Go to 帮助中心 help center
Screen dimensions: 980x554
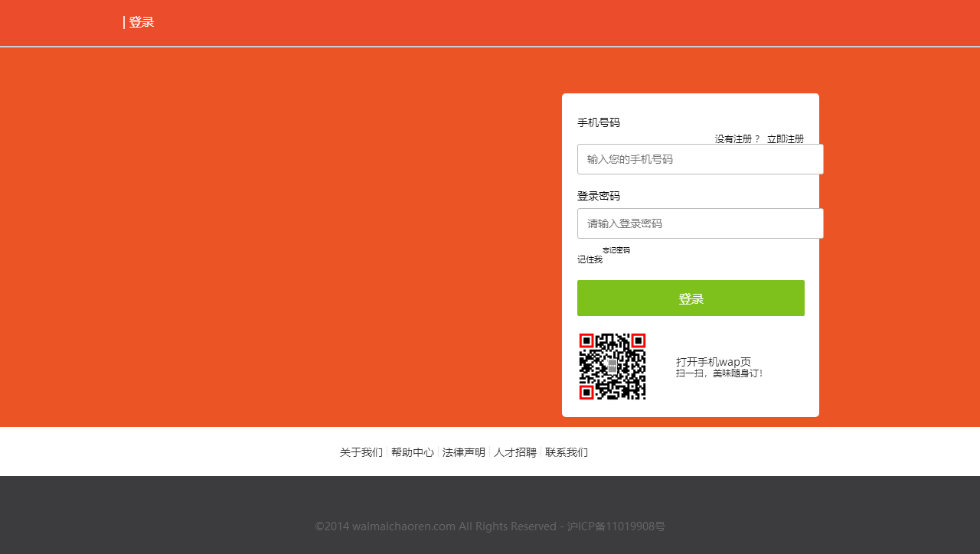tap(413, 452)
